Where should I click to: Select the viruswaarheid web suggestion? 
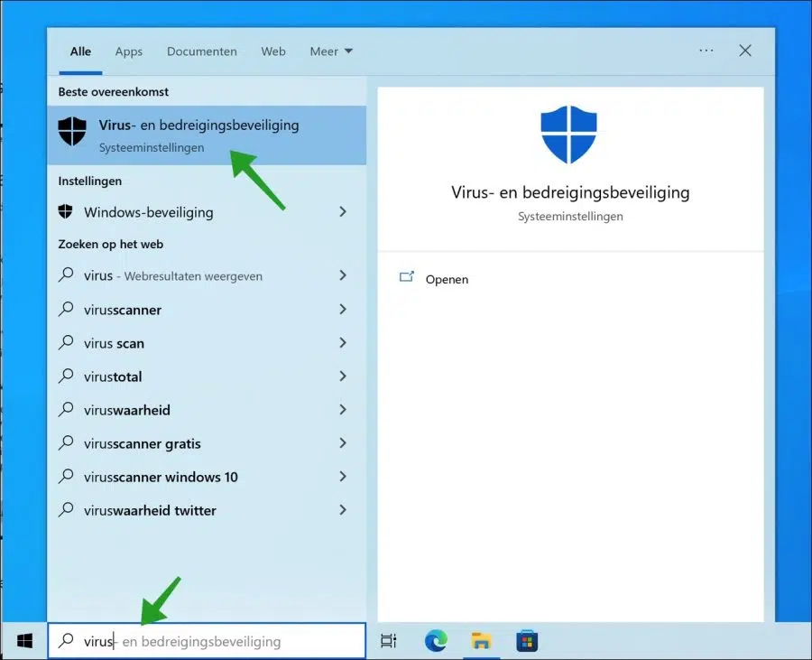point(207,410)
